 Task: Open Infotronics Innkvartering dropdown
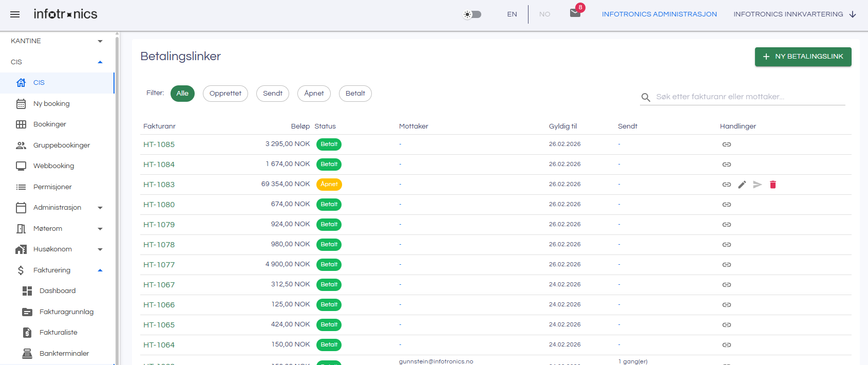(x=795, y=14)
